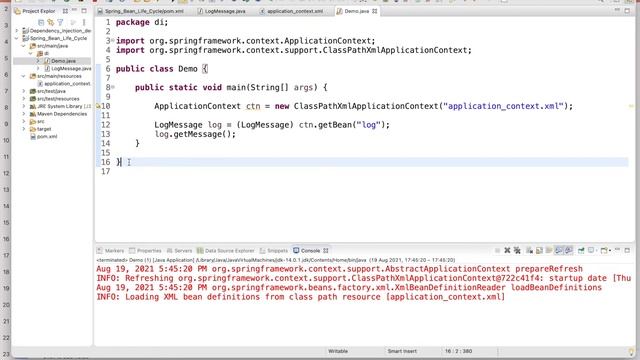Click Writable status bar entry
This screenshot has width=640, height=360.
pos(338,351)
